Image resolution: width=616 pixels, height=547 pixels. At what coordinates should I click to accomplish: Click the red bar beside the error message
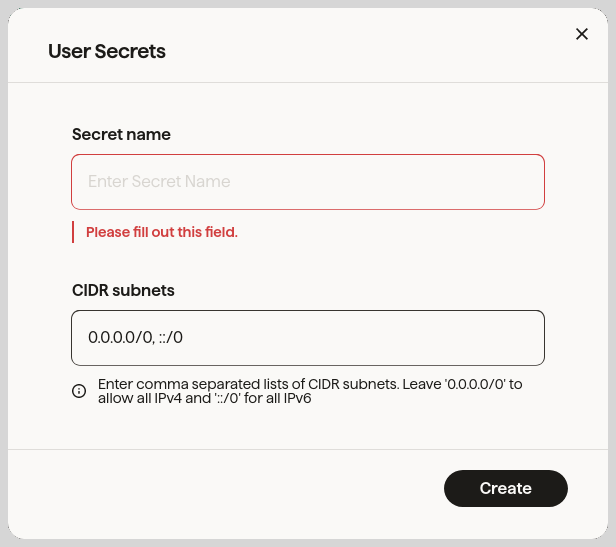click(73, 232)
